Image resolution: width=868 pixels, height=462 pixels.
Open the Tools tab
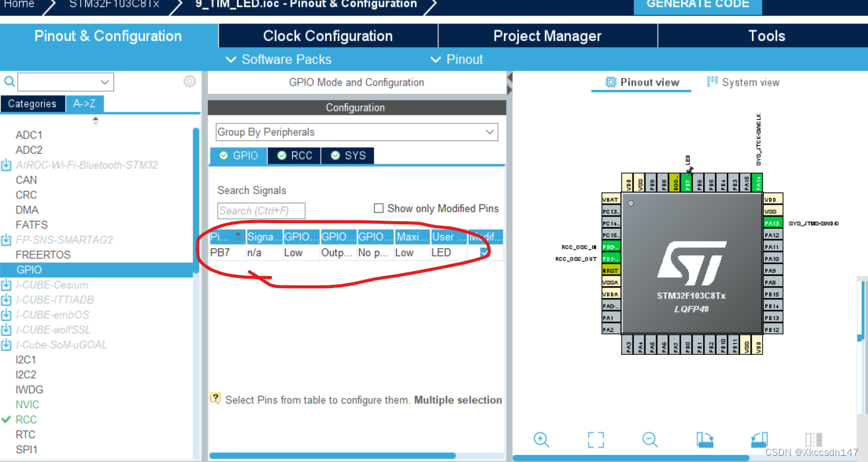tap(767, 36)
